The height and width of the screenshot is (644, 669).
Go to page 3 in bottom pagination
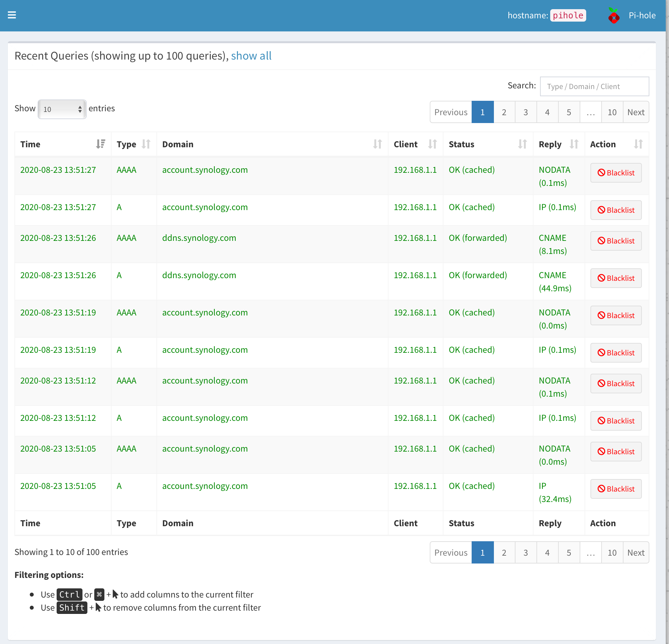[x=526, y=552]
